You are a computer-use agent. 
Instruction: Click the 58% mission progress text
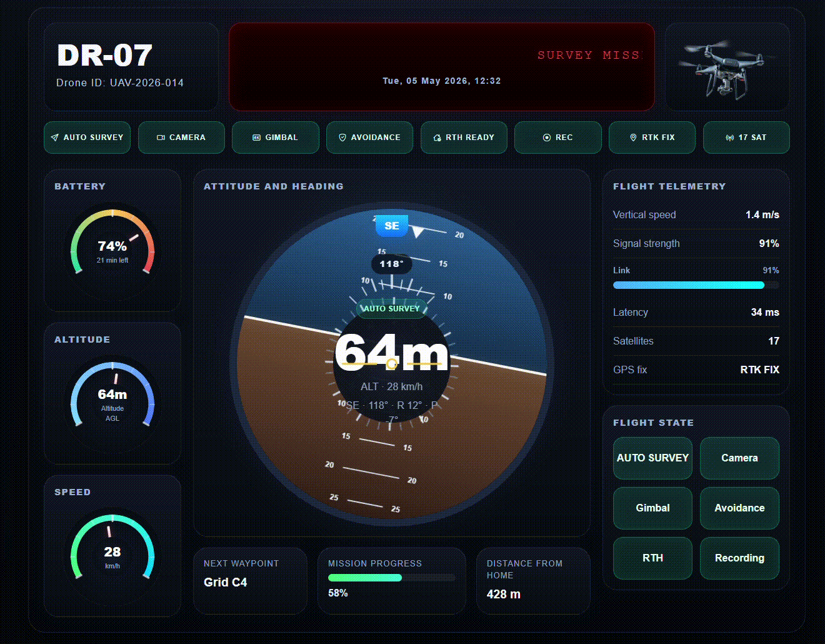click(338, 593)
